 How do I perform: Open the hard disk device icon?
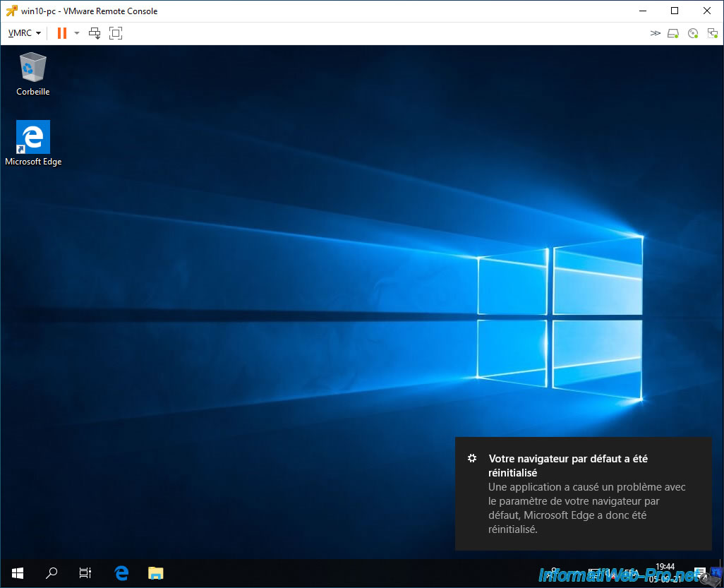pos(673,33)
